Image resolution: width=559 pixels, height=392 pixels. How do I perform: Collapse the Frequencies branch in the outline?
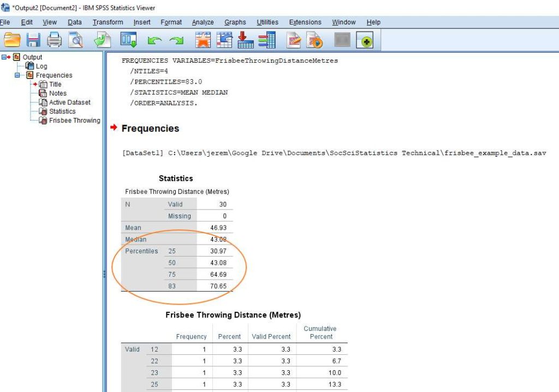17,75
